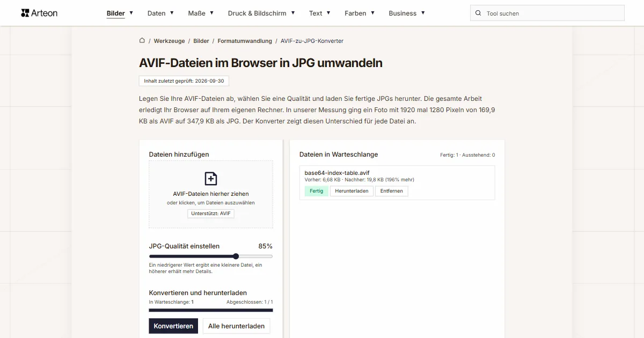Image resolution: width=644 pixels, height=338 pixels.
Task: Click the Abgeschlossen: 1 / 1 text
Action: (x=250, y=302)
